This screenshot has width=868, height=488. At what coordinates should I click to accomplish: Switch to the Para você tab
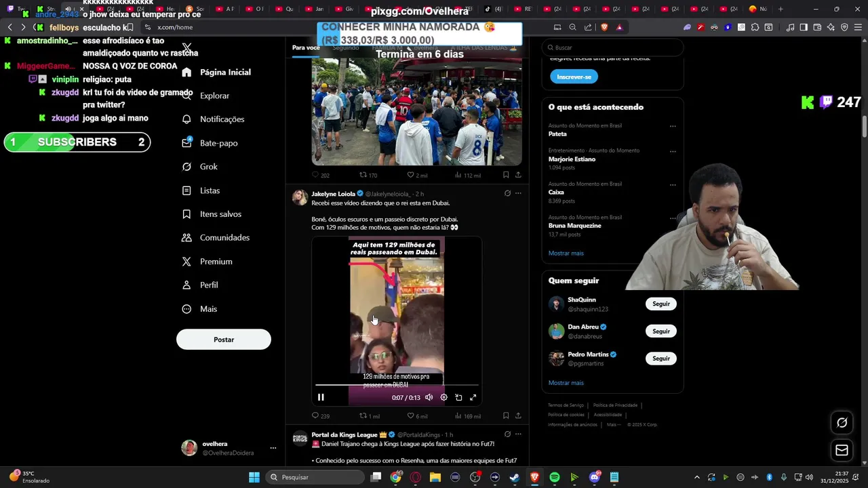coord(306,47)
